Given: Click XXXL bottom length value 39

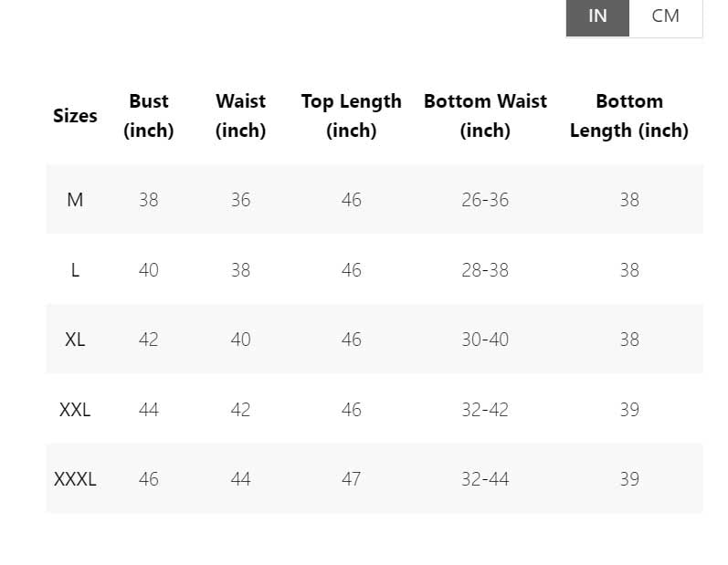Looking at the screenshot, I should coord(629,479).
